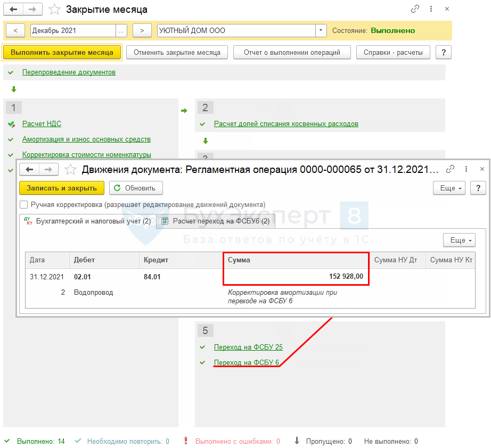
Task: Open Переход на ФСБУ 25 link
Action: point(248,347)
